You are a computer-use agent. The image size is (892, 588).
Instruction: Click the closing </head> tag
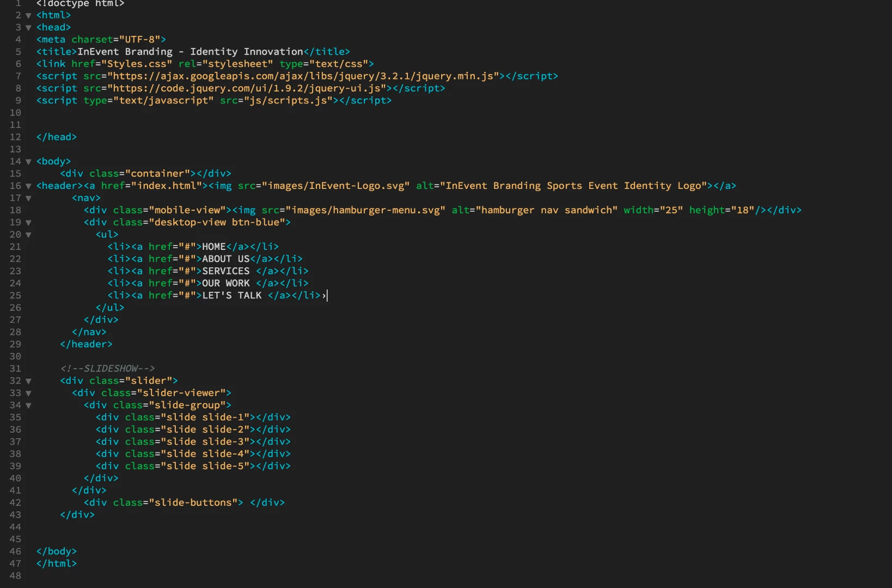[57, 137]
